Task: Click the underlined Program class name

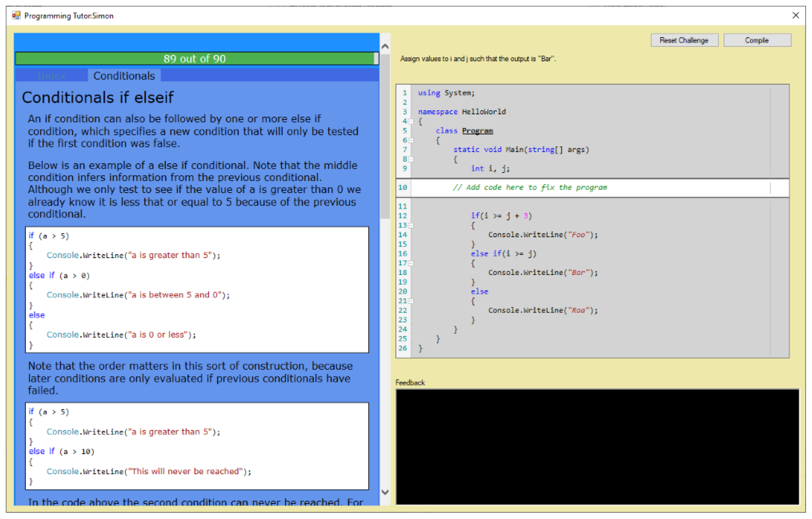Action: click(477, 131)
